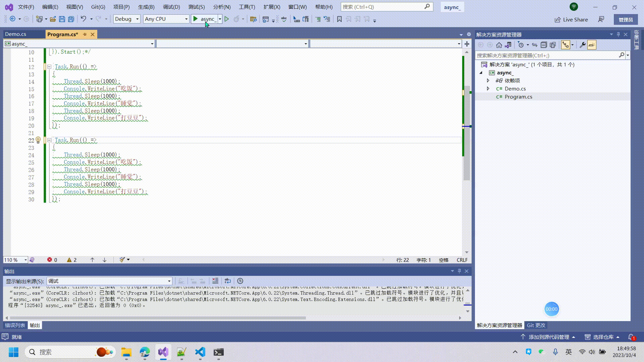Image resolution: width=644 pixels, height=362 pixels.
Task: Toggle the nested files view in Solution Explorer
Action: coord(566,45)
